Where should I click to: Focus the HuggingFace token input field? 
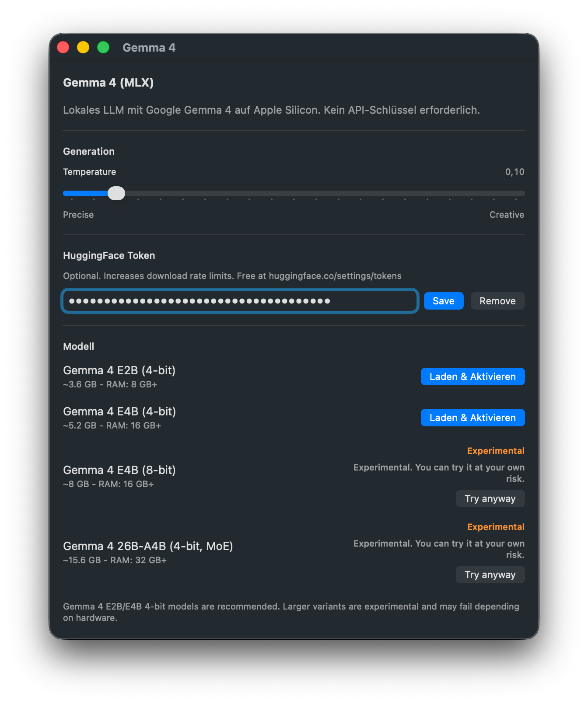coord(240,301)
